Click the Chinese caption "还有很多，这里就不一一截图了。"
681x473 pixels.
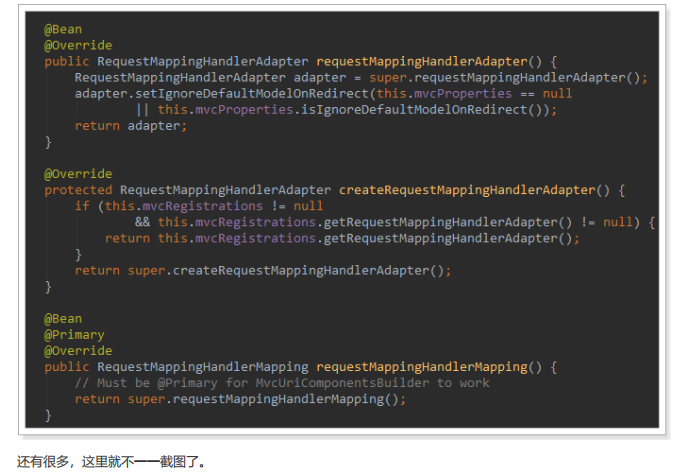[111, 461]
